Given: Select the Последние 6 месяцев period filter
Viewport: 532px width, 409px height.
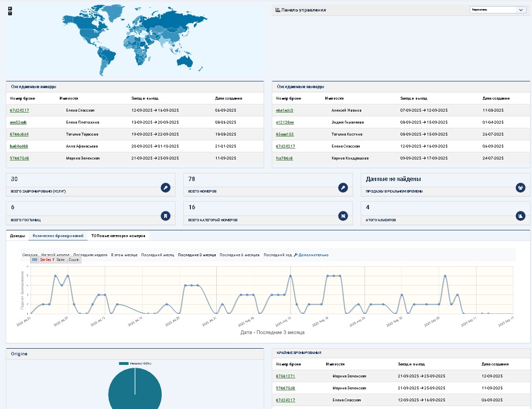Looking at the screenshot, I should pyautogui.click(x=239, y=255).
